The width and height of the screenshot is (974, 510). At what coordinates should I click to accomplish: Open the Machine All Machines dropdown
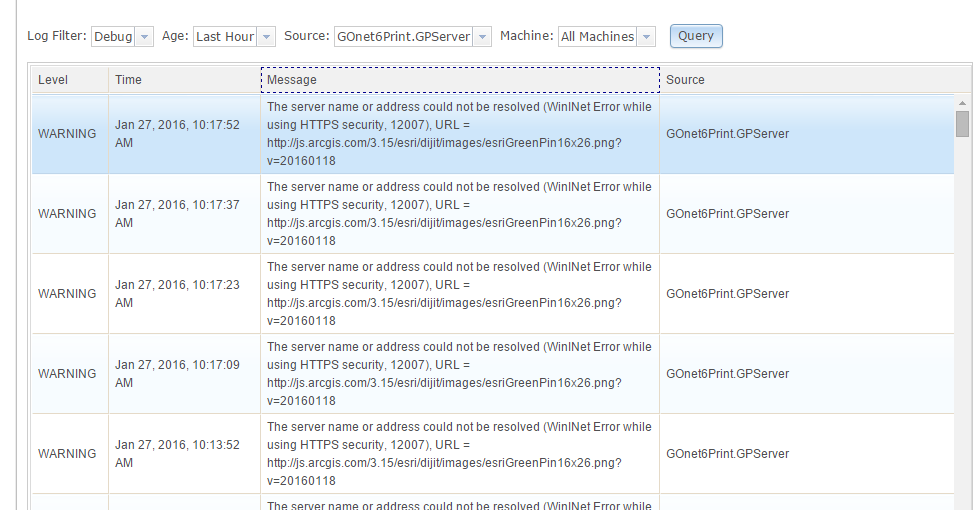point(606,37)
